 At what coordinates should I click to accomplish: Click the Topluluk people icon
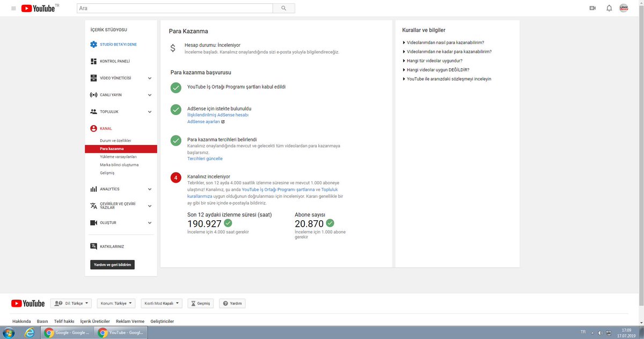pos(94,111)
